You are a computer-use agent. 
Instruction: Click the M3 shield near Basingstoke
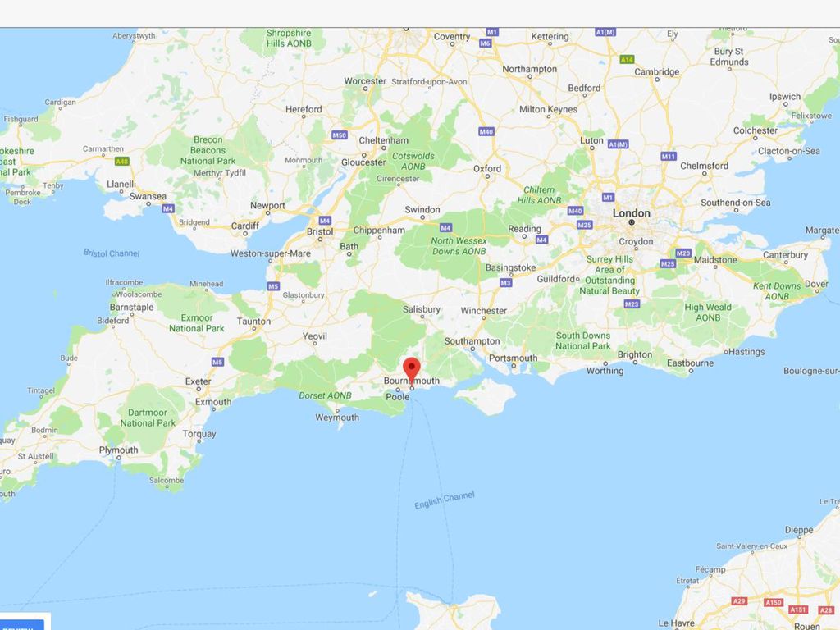pos(505,282)
